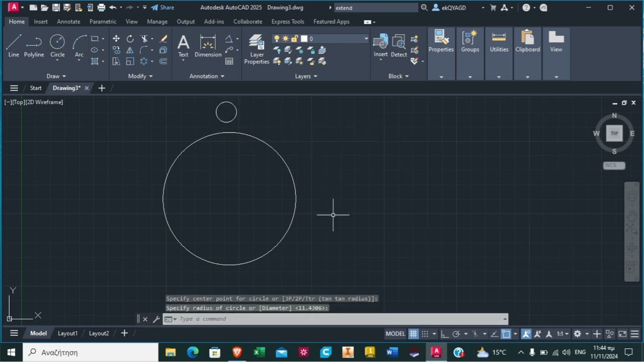The height and width of the screenshot is (362, 644).
Task: Click the ViewCube TOP face
Action: click(x=614, y=133)
